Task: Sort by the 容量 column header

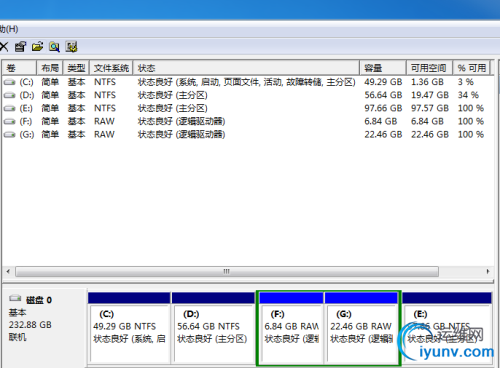Action: click(x=383, y=68)
